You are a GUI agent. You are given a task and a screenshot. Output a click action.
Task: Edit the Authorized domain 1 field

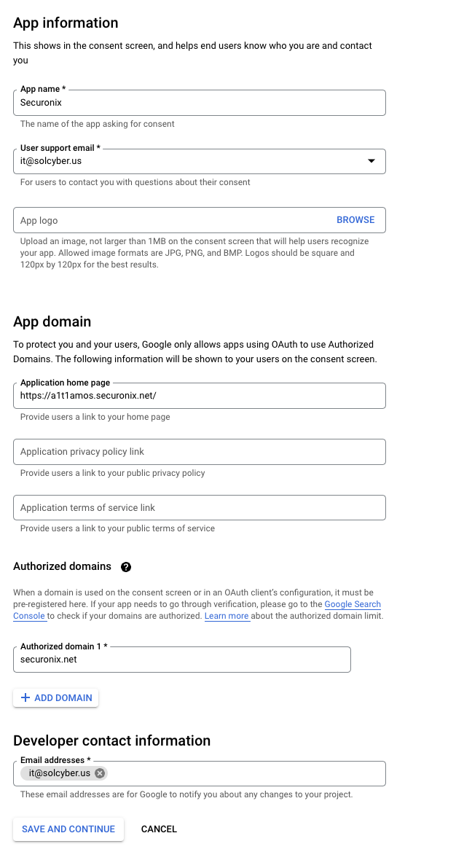[x=181, y=660]
